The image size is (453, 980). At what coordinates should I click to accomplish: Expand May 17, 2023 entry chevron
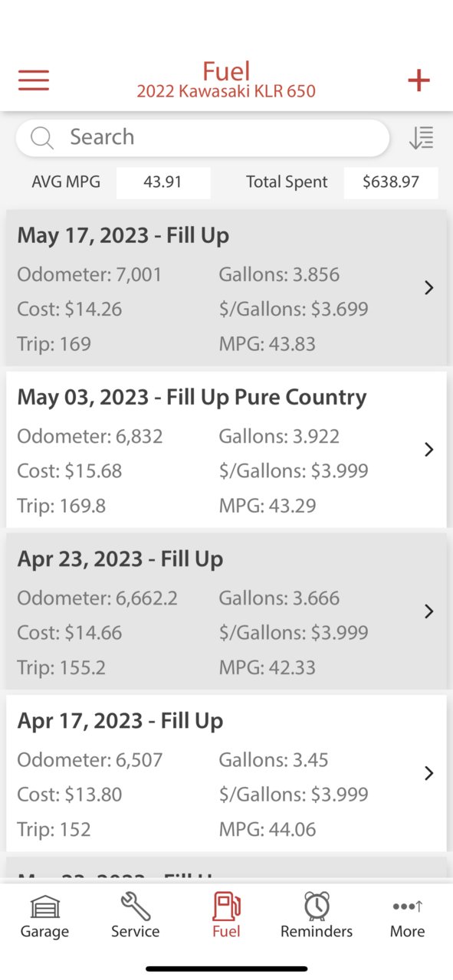tap(429, 287)
